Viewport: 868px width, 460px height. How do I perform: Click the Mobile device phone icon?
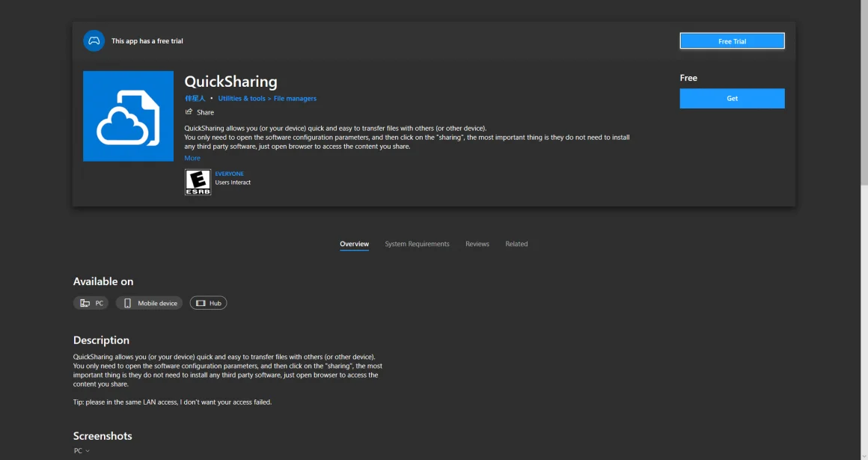pos(127,304)
